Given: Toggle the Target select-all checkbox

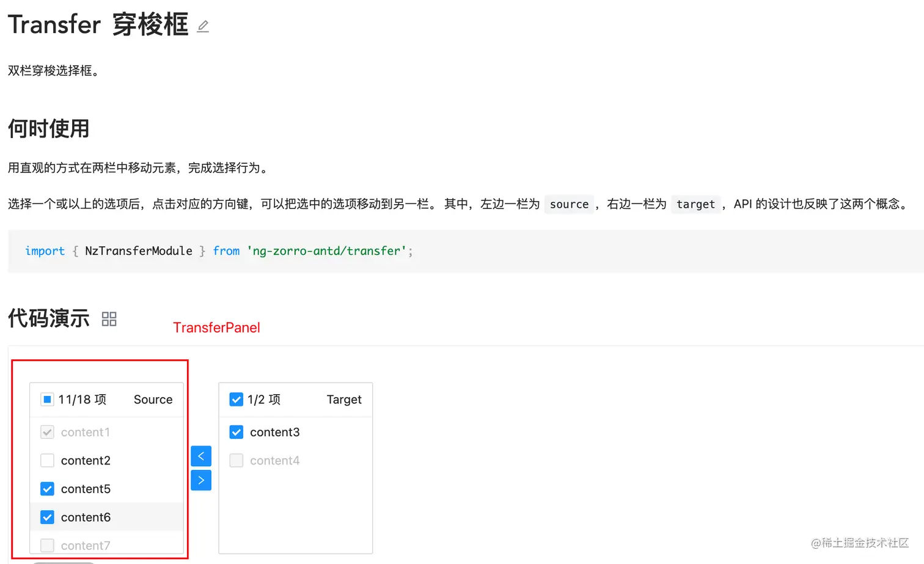Looking at the screenshot, I should click(x=236, y=400).
